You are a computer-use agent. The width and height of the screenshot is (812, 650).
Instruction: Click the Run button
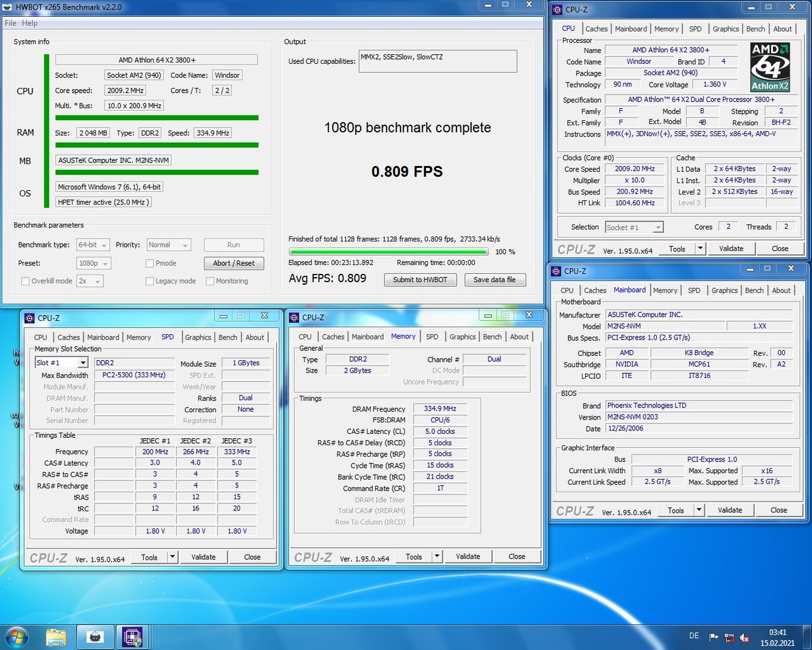(x=234, y=245)
